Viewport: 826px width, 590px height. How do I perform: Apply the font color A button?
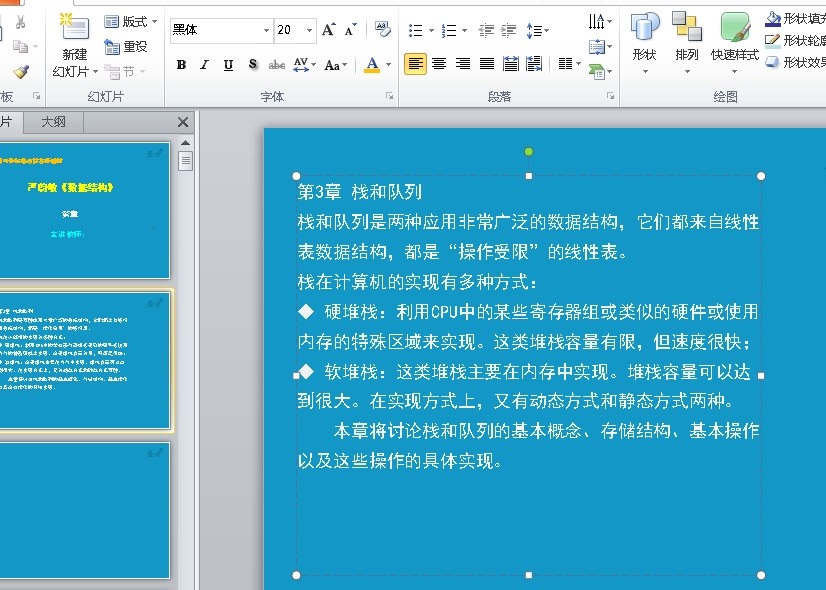tap(372, 65)
